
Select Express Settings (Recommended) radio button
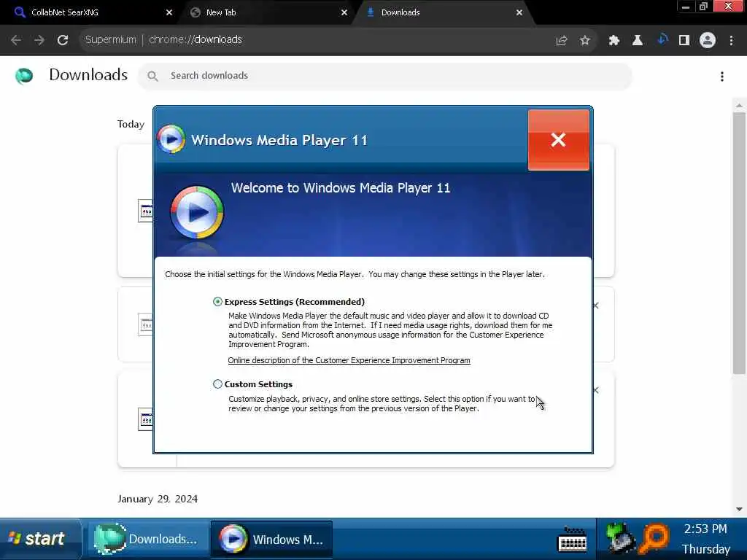pos(217,301)
